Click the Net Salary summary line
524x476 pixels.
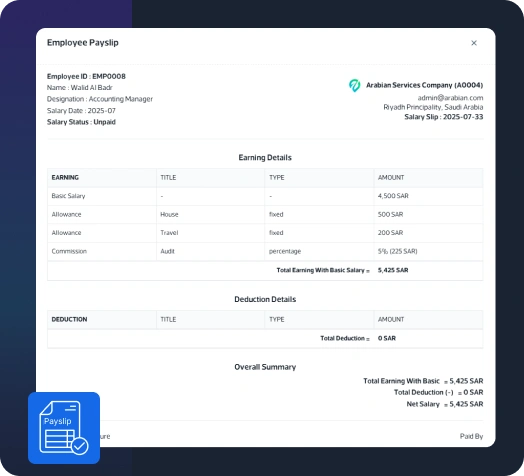(445, 404)
